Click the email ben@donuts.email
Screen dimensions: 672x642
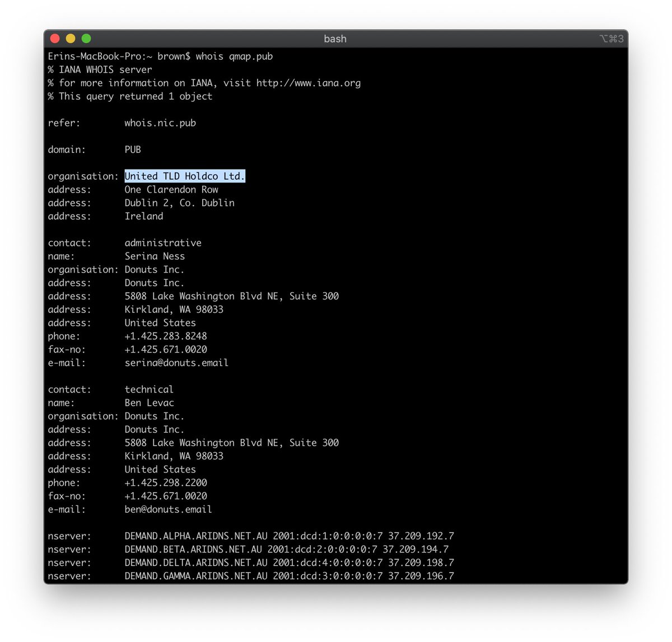[168, 510]
